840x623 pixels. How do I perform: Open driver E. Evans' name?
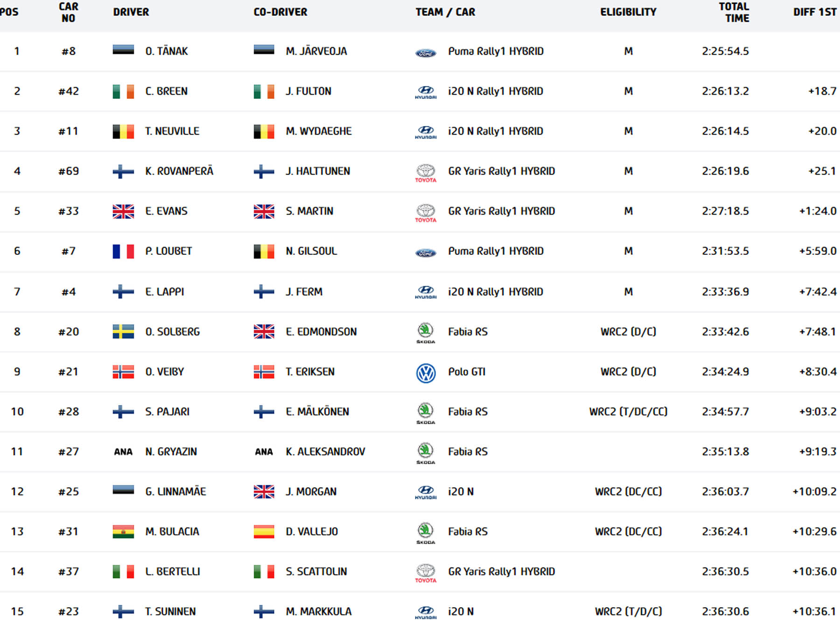166,211
